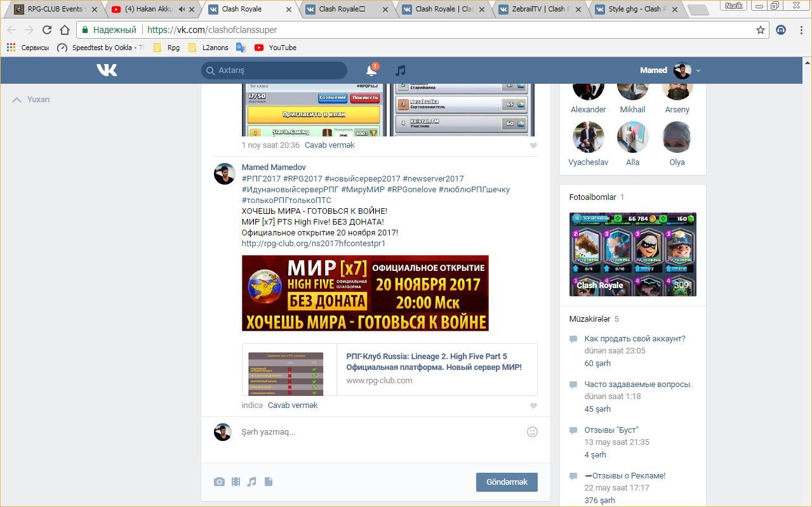The height and width of the screenshot is (507, 812).
Task: Open the notifications bell
Action: click(372, 70)
